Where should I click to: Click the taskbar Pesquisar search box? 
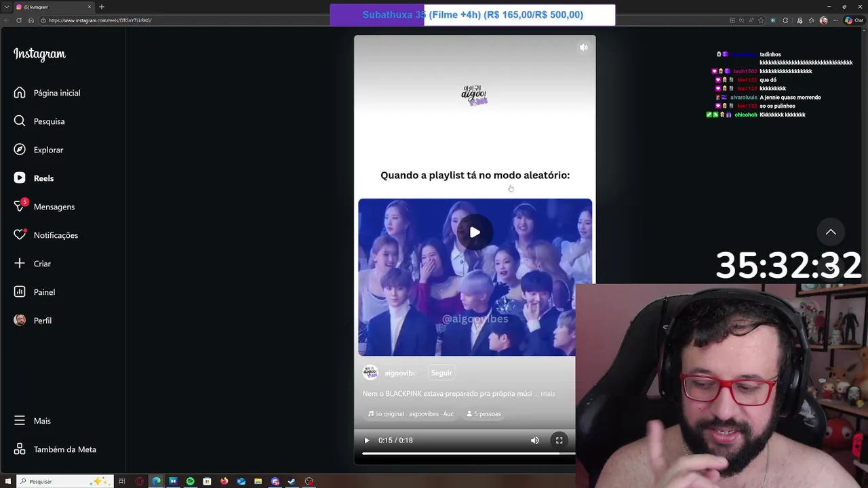coord(64,481)
